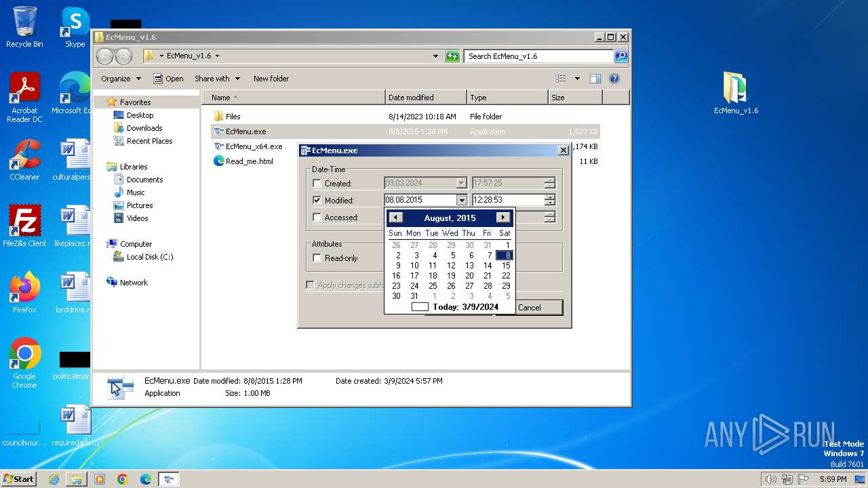Image resolution: width=868 pixels, height=488 pixels.
Task: Click Action Center flag in tray
Action: [804, 479]
